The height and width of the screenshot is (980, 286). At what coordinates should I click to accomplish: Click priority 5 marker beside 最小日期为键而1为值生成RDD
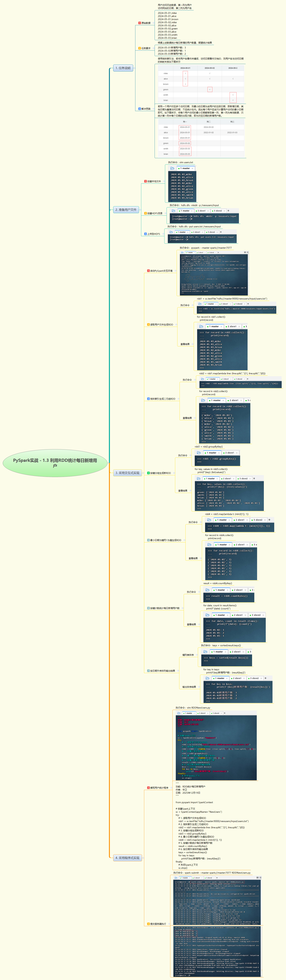tap(149, 540)
